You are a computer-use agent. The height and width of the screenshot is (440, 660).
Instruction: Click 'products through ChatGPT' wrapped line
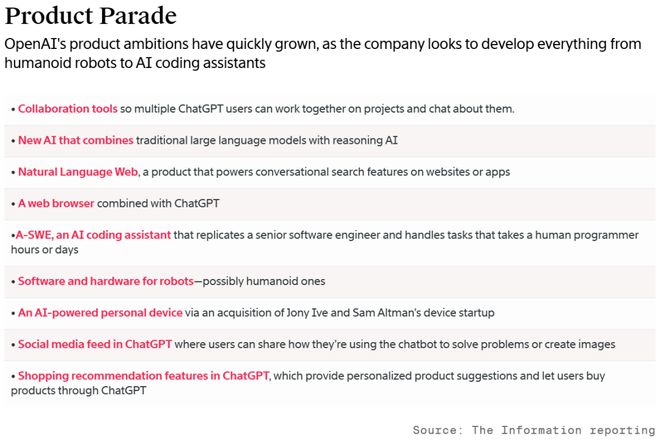pyautogui.click(x=79, y=391)
